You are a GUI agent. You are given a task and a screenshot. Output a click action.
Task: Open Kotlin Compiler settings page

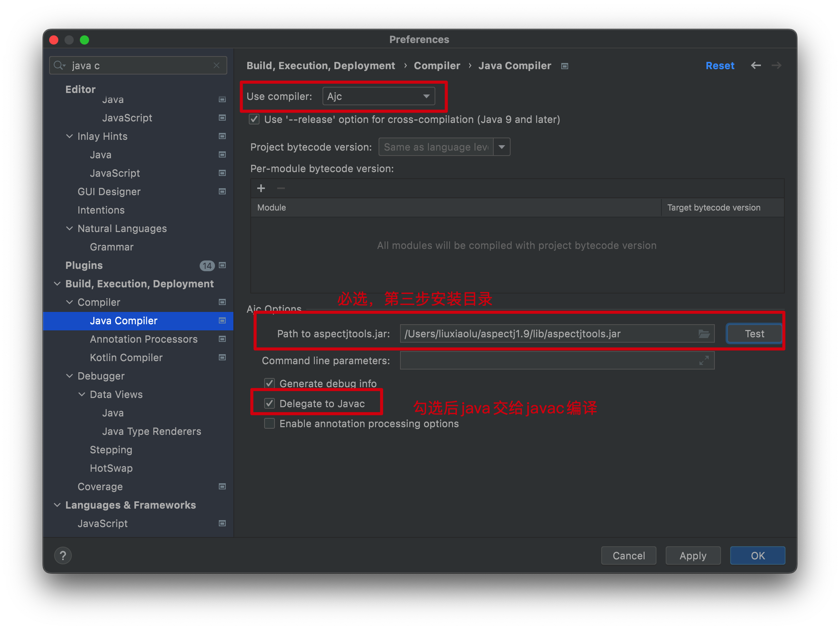[x=126, y=358]
